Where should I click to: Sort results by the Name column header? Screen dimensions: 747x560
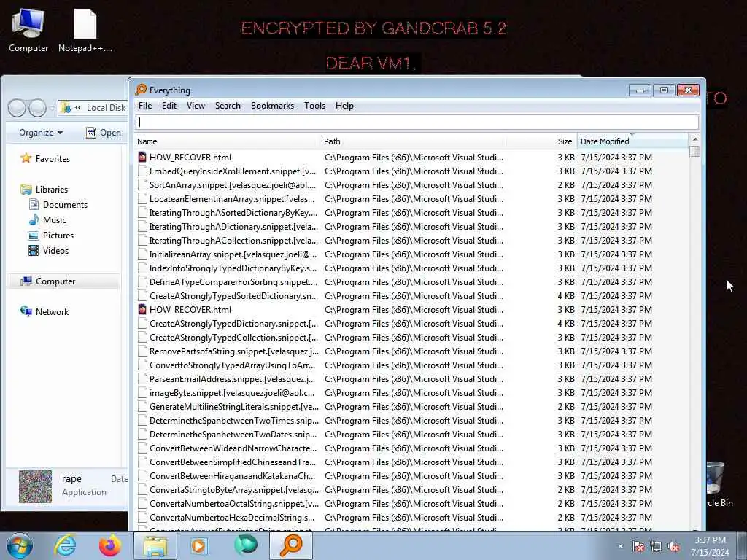(x=228, y=141)
